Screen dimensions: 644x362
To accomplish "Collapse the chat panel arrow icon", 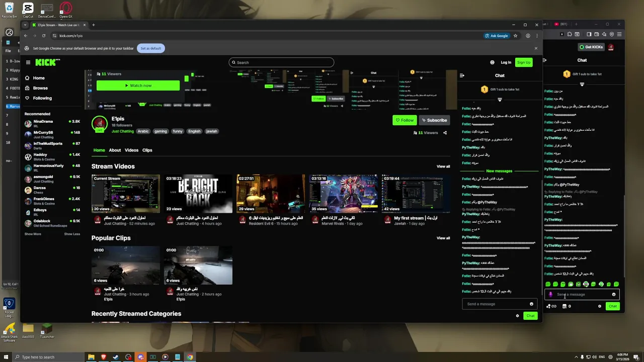I will (x=462, y=75).
